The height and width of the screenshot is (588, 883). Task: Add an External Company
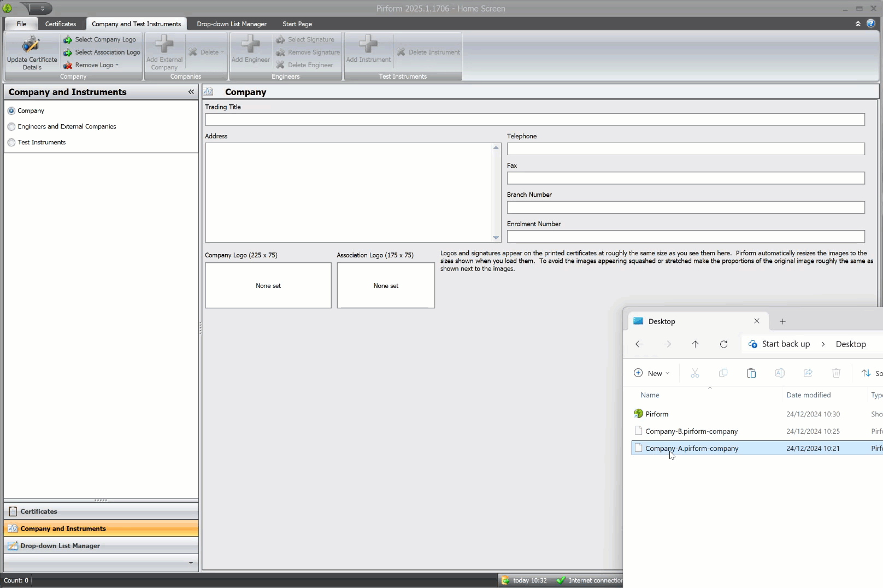point(164,52)
